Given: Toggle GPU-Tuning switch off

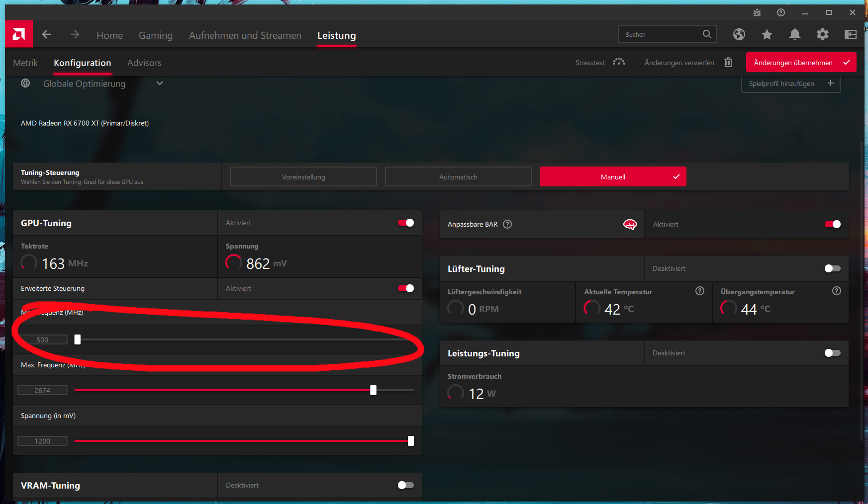Looking at the screenshot, I should (406, 223).
